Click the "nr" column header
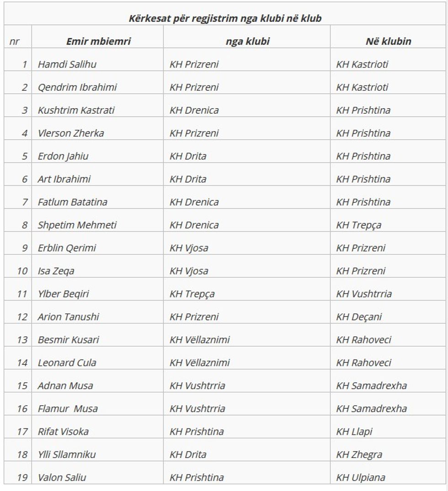 tap(14, 42)
